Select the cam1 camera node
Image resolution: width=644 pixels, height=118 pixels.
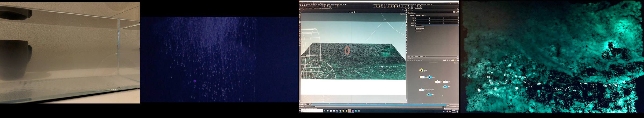(430, 77)
